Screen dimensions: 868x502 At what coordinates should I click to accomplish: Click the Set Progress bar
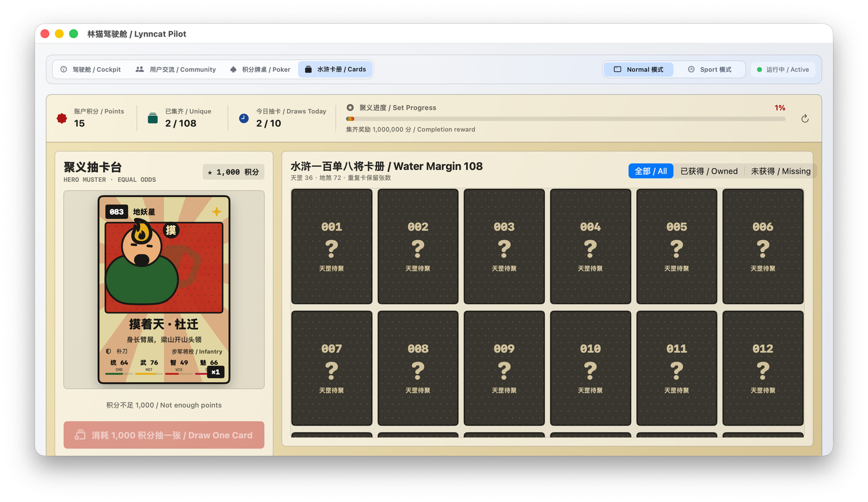[566, 119]
